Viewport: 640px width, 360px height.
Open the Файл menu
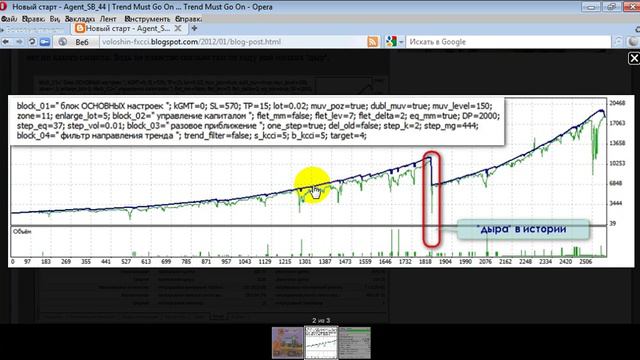click(9, 19)
